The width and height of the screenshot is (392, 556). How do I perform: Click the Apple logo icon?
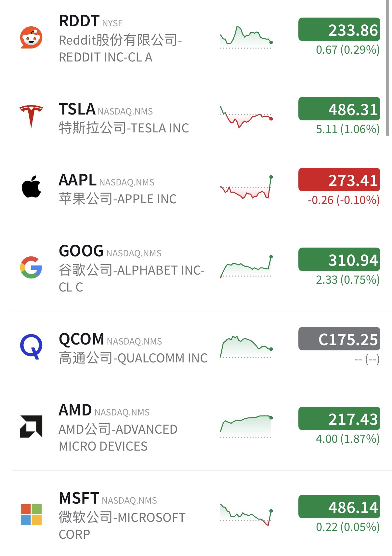[x=31, y=187]
